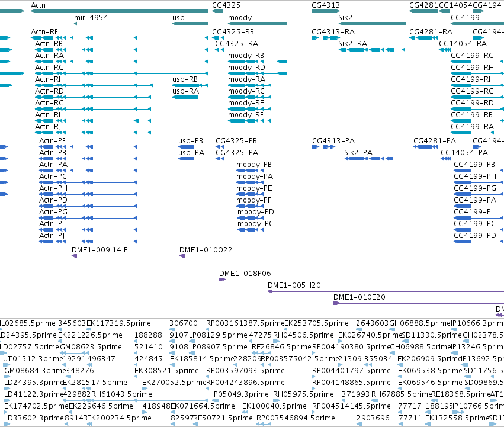This screenshot has width=504, height=427.
Task: Click the CG4199 gene label
Action: pyautogui.click(x=465, y=18)
